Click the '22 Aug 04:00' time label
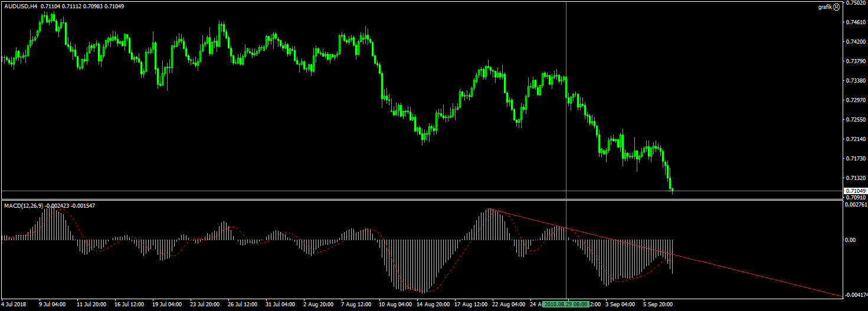The width and height of the screenshot is (868, 311). pos(508,305)
